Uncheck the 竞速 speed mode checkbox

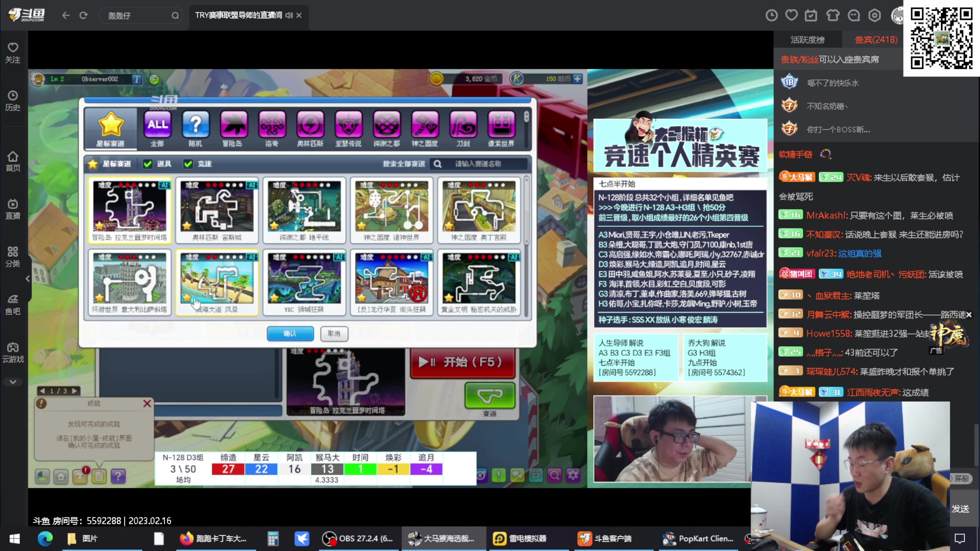[x=188, y=164]
